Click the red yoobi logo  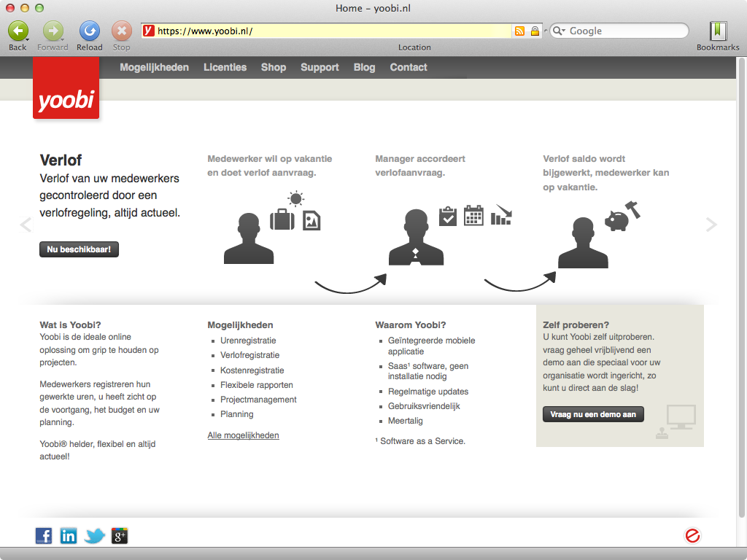tap(66, 87)
